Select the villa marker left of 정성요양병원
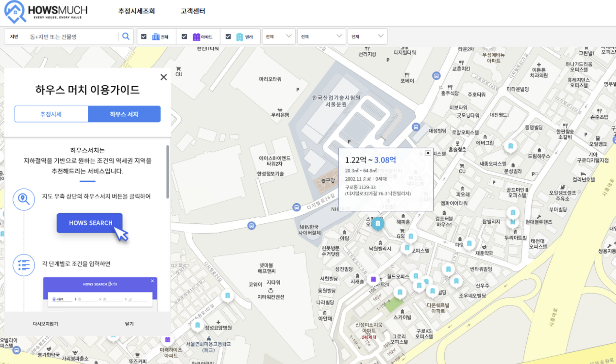Screen dimensions: 616x364 [x=197, y=326]
